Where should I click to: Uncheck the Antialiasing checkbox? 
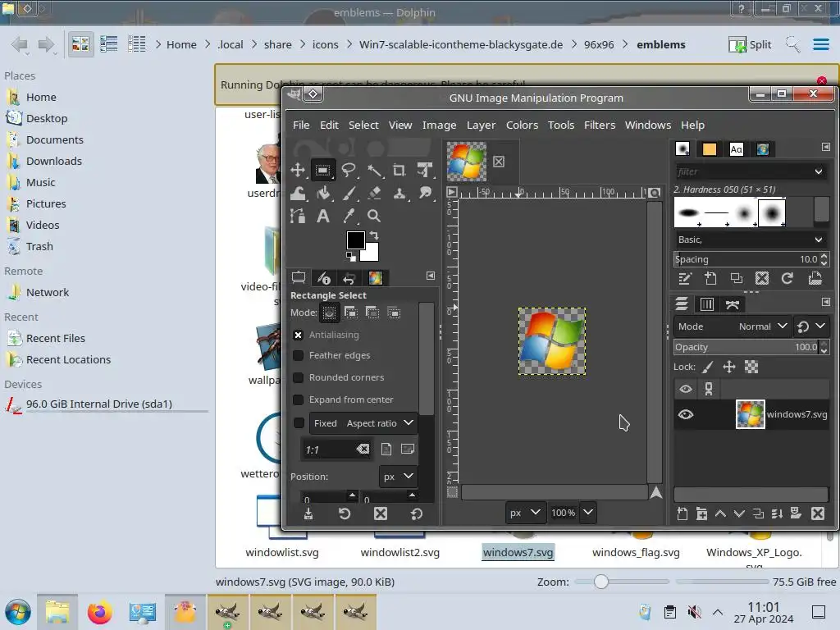(x=299, y=335)
